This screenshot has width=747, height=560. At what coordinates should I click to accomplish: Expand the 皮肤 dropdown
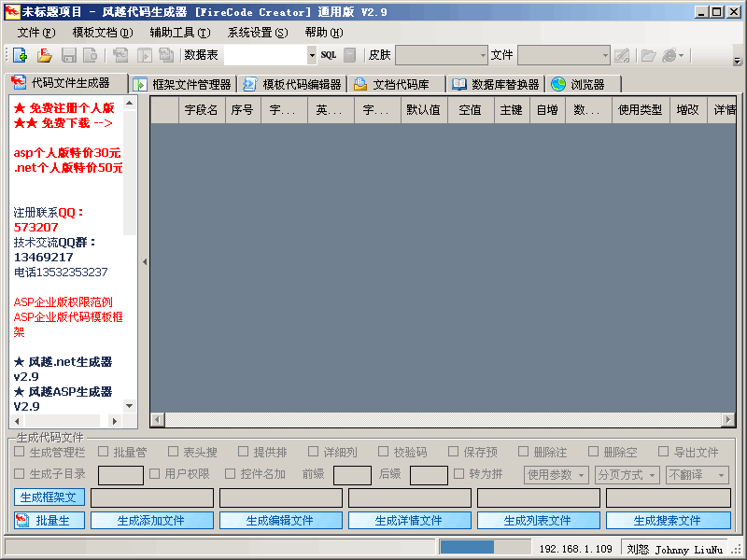[484, 55]
